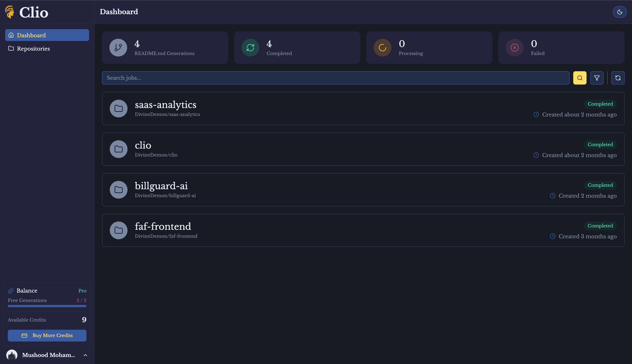Screen dimensions: 632x364
Task: Click the yellow search magnifier button
Action: click(x=580, y=78)
